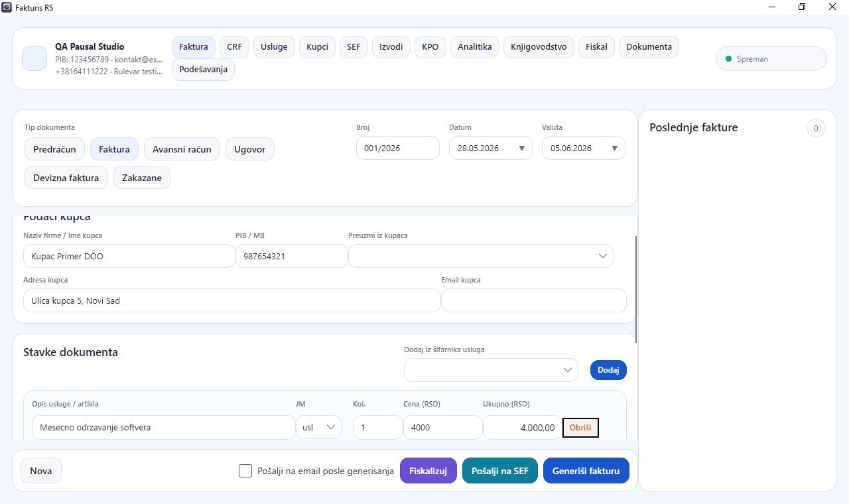Click the Generiši fakturu button
Image resolution: width=849 pixels, height=504 pixels.
(x=586, y=471)
